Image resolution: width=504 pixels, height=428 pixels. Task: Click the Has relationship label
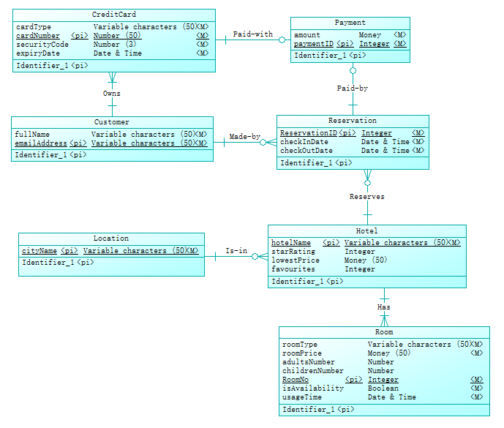click(383, 307)
